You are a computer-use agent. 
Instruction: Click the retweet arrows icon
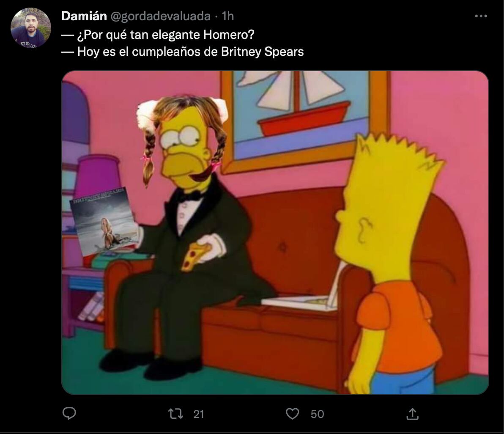pos(176,414)
